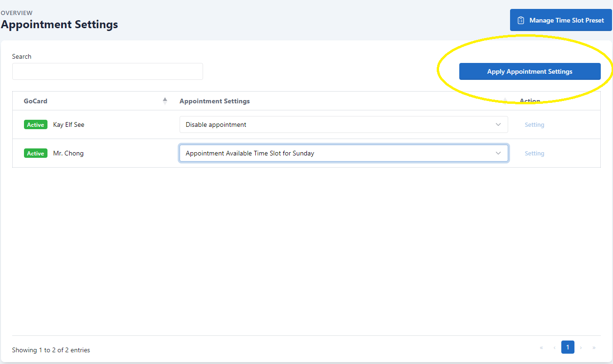The height and width of the screenshot is (364, 613).
Task: Click the Active badge for Kay Elf See
Action: [36, 125]
